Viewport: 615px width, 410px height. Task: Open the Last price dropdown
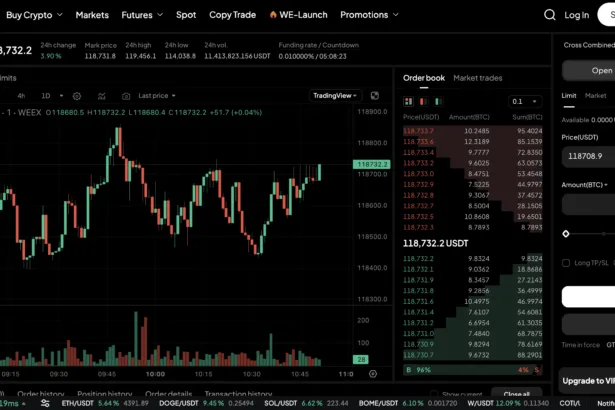coord(156,96)
